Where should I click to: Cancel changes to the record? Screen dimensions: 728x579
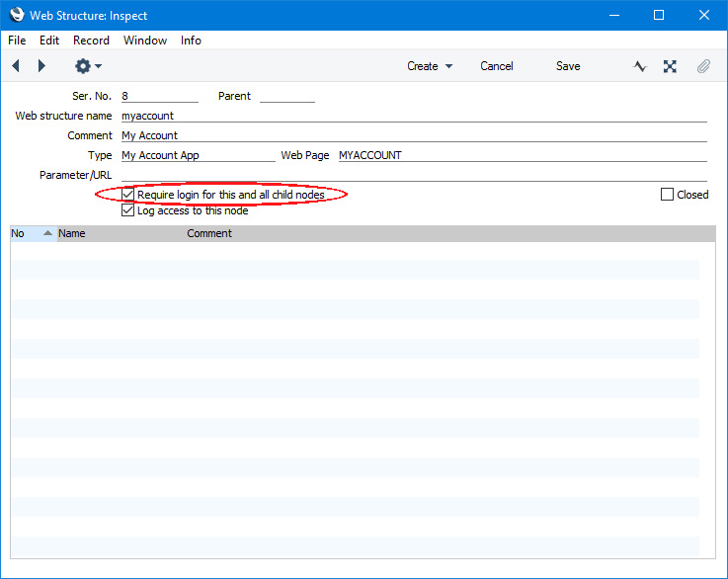[496, 66]
